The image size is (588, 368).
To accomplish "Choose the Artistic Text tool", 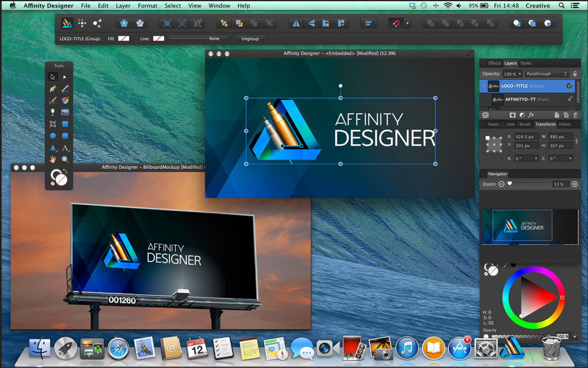I will tap(65, 148).
